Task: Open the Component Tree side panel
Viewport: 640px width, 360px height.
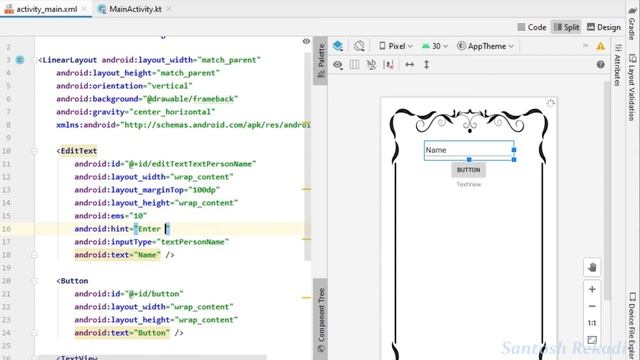Action: tap(321, 320)
